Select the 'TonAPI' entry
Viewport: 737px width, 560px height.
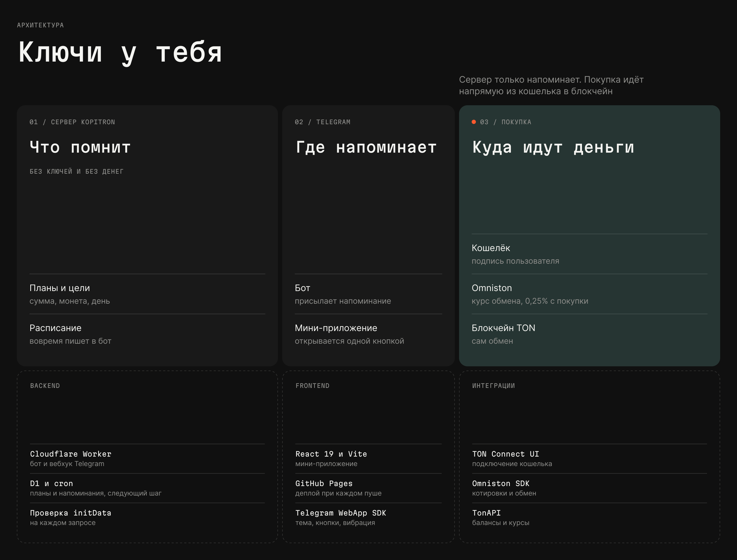coord(589,517)
